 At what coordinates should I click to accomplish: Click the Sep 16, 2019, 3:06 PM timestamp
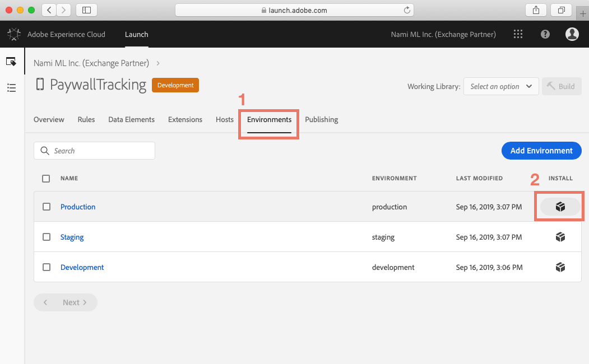coord(489,267)
